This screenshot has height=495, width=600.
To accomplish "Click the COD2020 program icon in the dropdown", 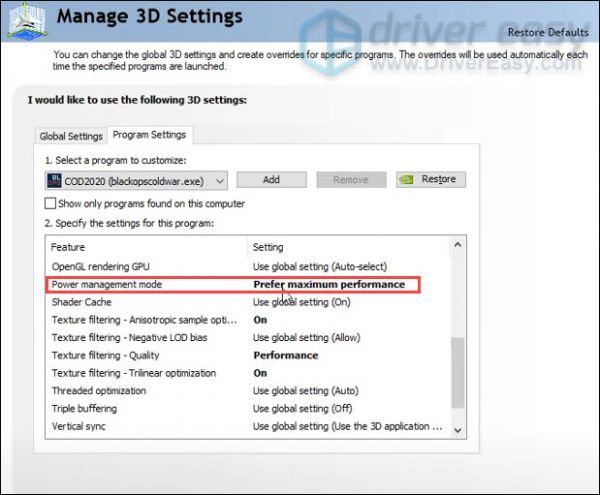I will tap(54, 181).
